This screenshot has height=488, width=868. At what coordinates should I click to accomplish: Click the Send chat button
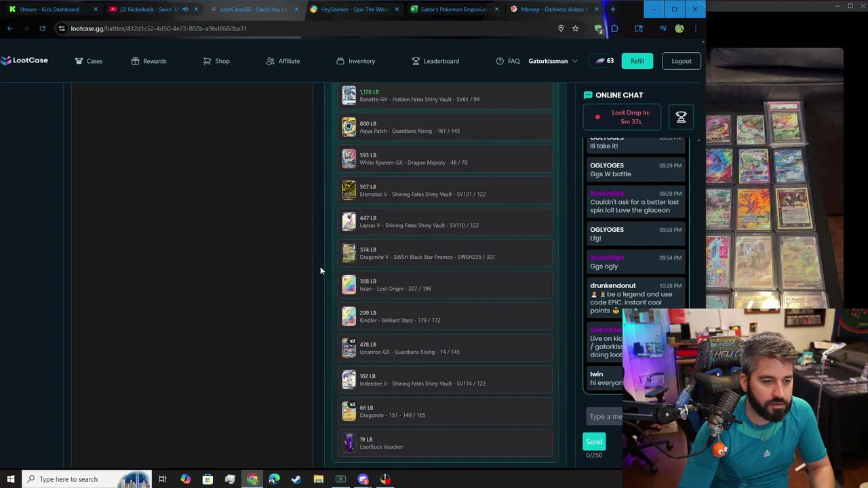click(x=594, y=442)
